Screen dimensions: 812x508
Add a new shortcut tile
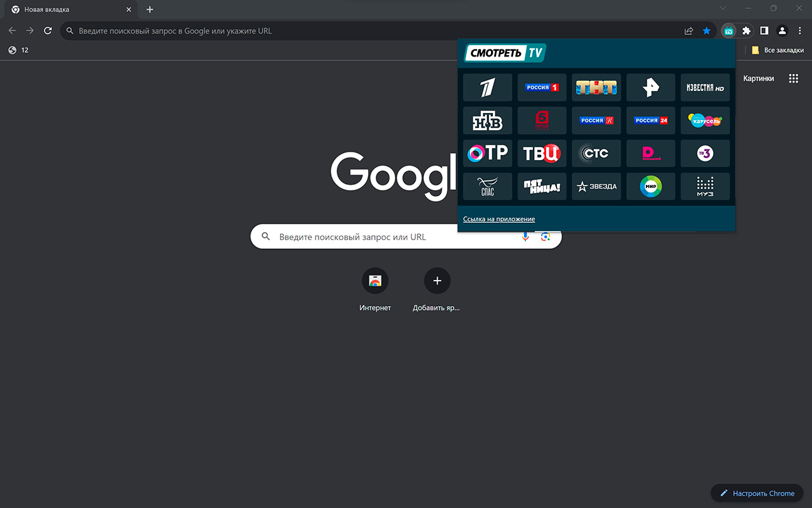pos(436,290)
